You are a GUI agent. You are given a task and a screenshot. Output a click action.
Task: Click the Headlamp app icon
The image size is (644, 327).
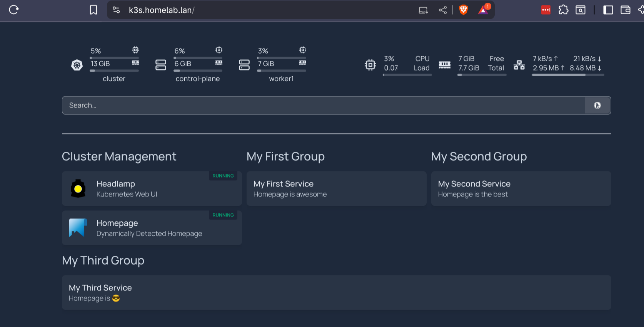click(x=78, y=189)
